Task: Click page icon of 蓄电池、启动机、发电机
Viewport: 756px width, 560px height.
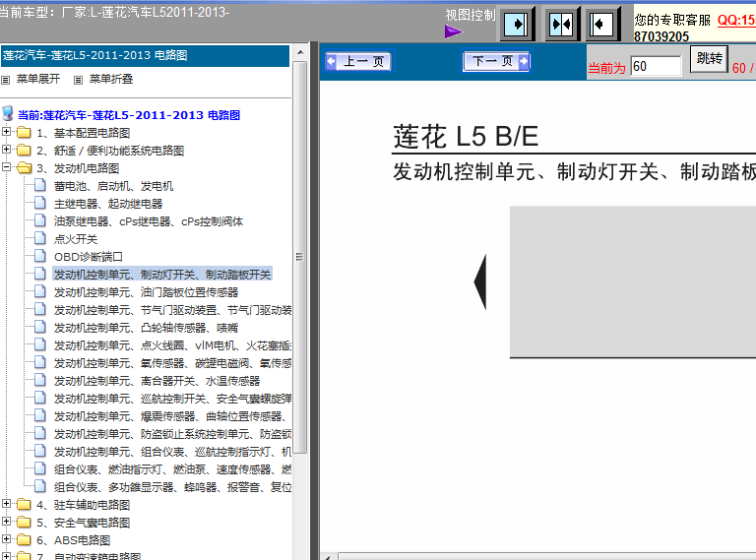Action: (40, 185)
